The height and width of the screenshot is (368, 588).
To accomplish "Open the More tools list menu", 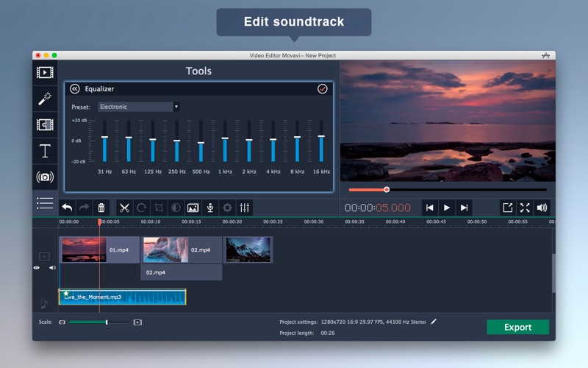I will pos(45,203).
